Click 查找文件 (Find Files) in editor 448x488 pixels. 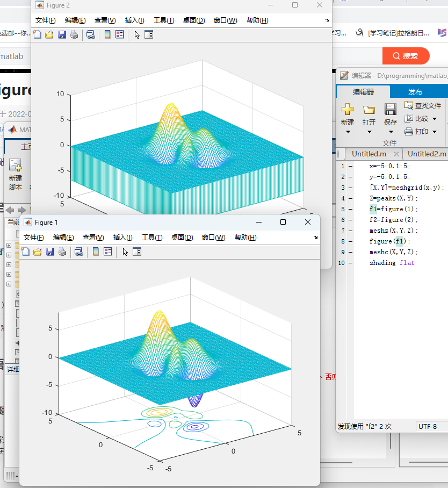[423, 105]
